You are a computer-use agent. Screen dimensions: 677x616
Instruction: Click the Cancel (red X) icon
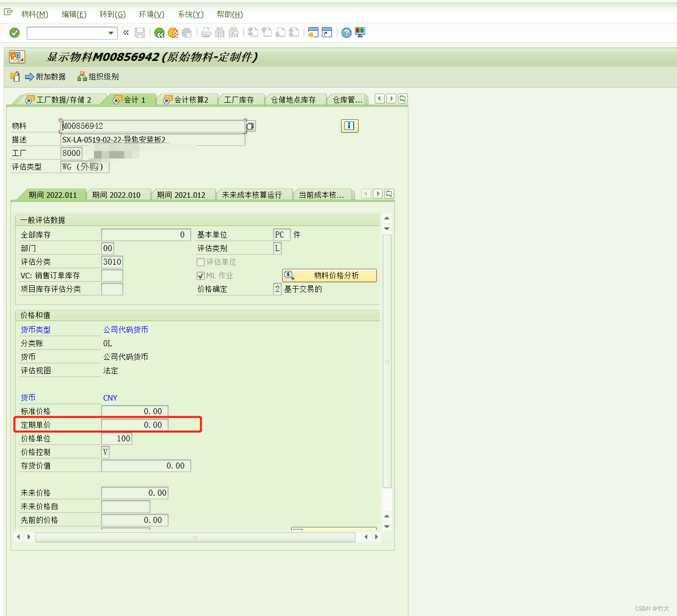point(187,32)
